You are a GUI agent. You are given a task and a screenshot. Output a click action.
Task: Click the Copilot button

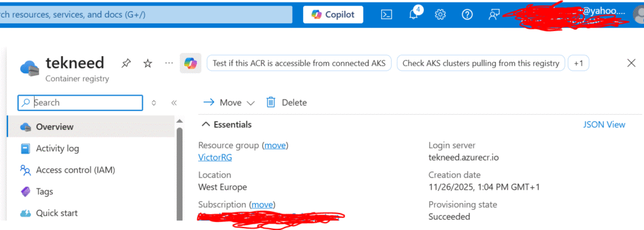click(333, 15)
